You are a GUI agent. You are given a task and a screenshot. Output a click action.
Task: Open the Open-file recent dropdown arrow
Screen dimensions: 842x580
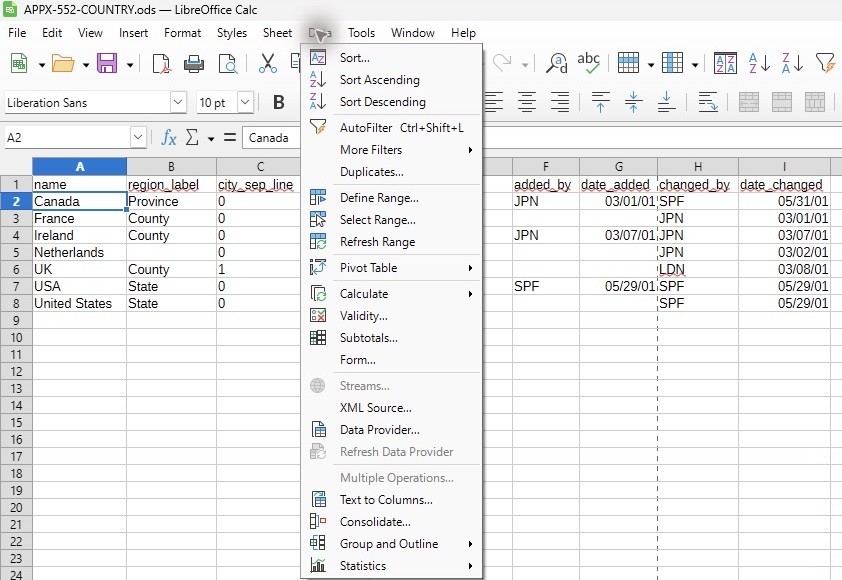[86, 65]
